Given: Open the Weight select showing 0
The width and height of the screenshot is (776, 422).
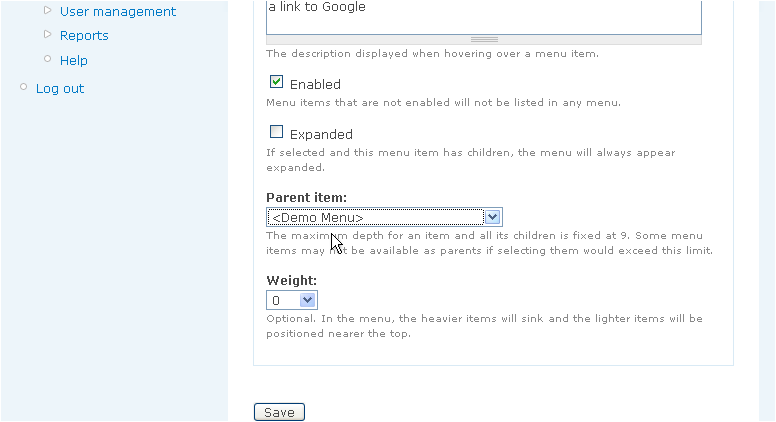Looking at the screenshot, I should pyautogui.click(x=292, y=300).
